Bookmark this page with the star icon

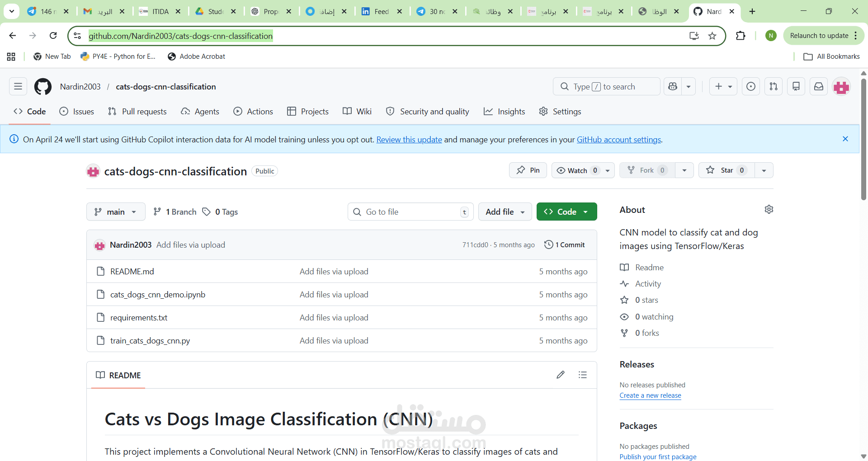click(x=712, y=36)
